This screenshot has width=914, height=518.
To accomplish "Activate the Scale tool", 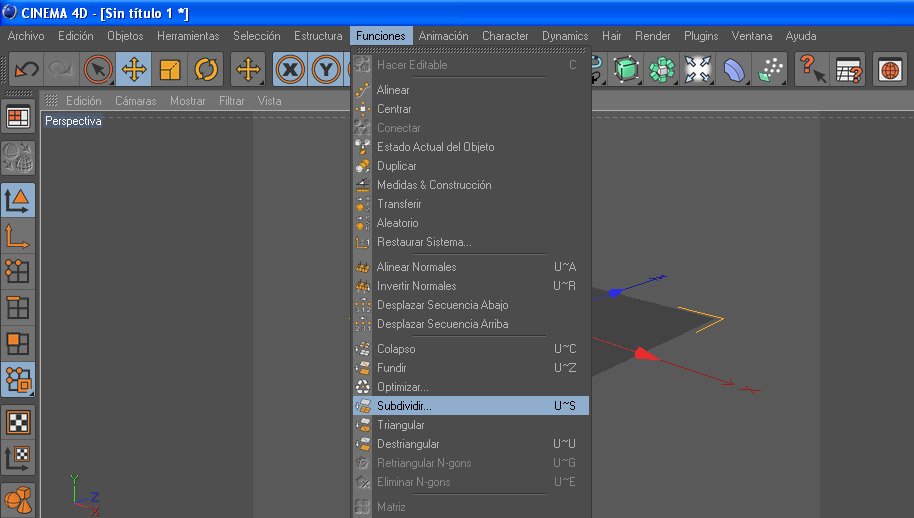I will point(170,69).
